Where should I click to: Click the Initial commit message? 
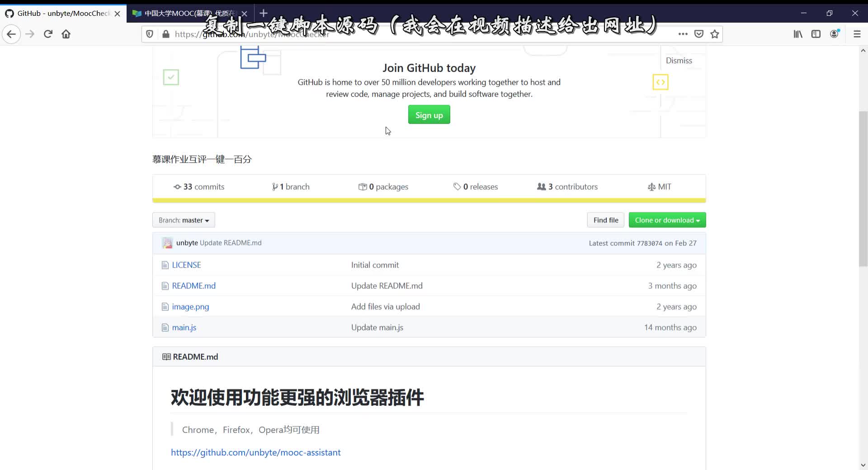[x=375, y=265]
